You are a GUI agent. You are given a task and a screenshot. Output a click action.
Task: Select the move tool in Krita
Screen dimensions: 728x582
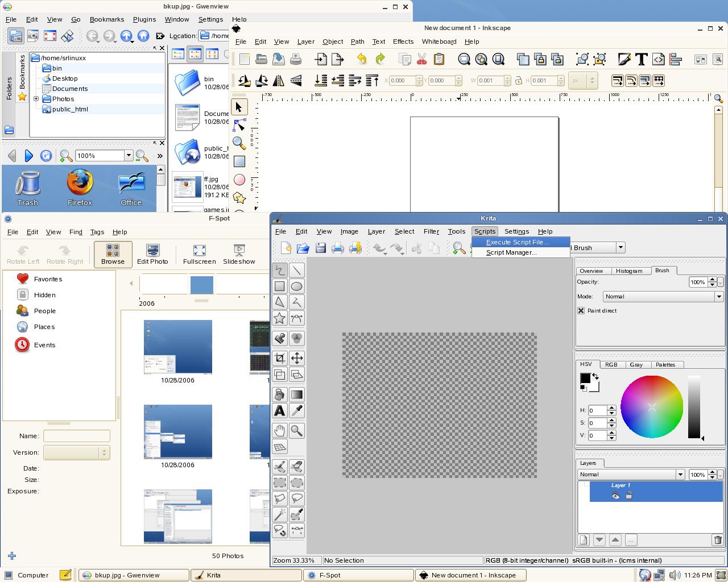pos(296,357)
